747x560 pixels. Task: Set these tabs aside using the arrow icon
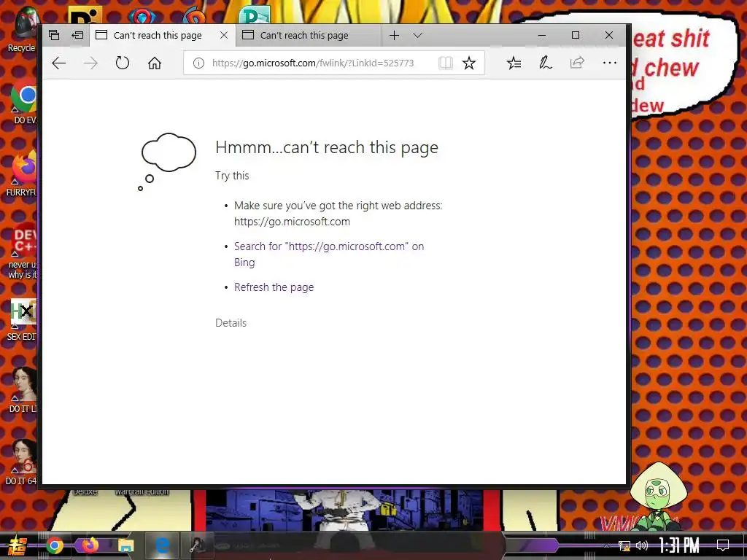77,35
